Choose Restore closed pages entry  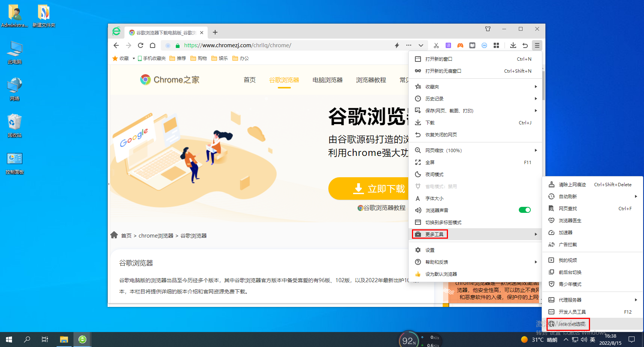coord(475,135)
